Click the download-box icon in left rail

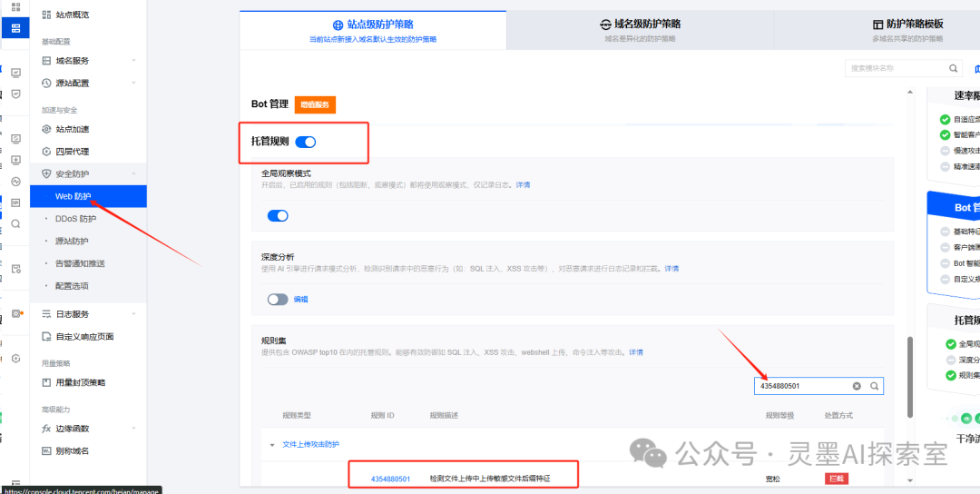point(15,160)
